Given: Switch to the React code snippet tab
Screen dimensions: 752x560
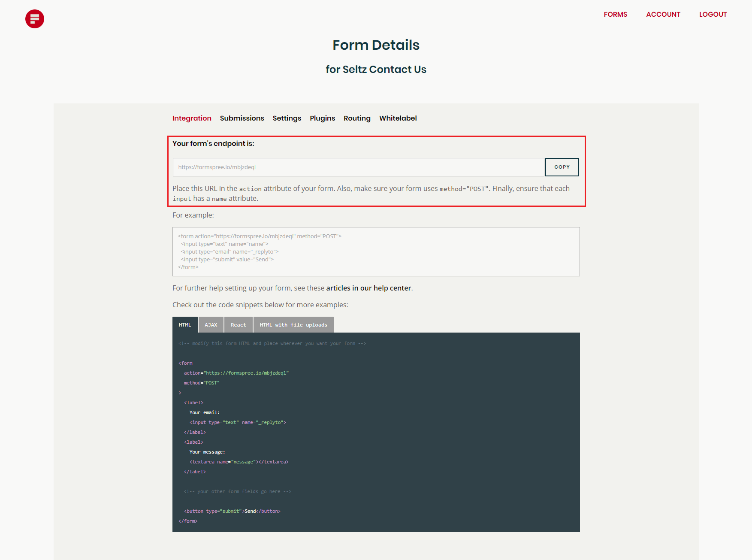Looking at the screenshot, I should tap(238, 324).
